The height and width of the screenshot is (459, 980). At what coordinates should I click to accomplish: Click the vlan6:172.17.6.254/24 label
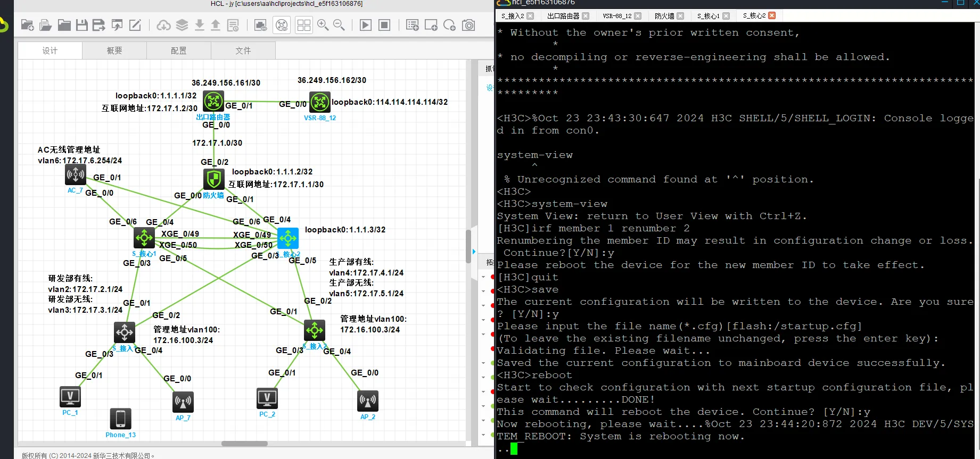[x=80, y=161]
